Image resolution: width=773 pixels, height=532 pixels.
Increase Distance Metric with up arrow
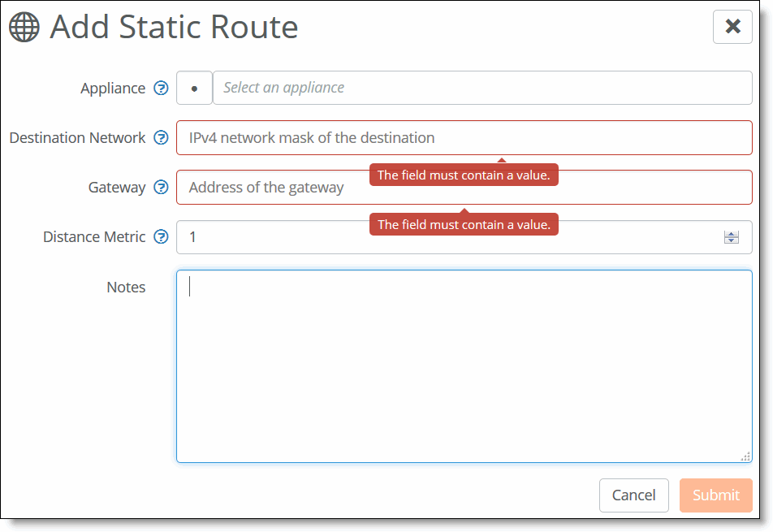pos(731,234)
